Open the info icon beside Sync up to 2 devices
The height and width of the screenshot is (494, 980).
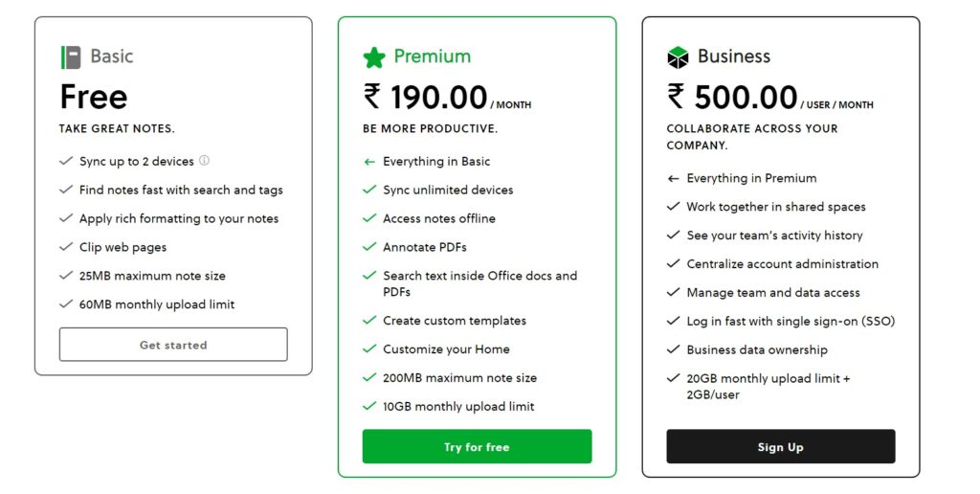coord(205,161)
